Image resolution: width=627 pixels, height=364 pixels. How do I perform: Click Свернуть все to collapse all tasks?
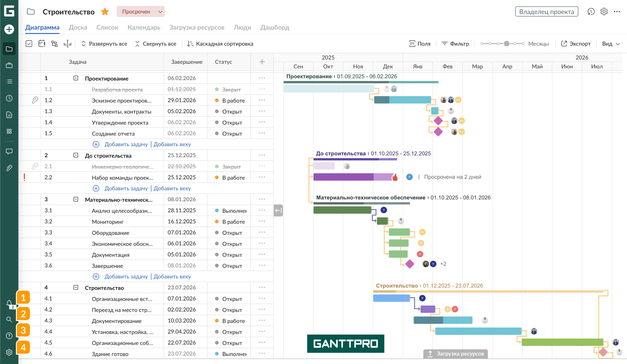[155, 44]
